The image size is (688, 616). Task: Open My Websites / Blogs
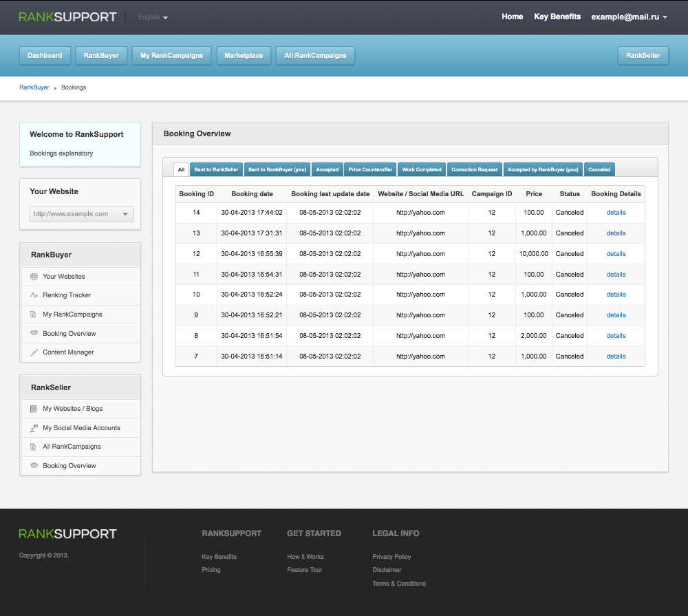pos(80,409)
